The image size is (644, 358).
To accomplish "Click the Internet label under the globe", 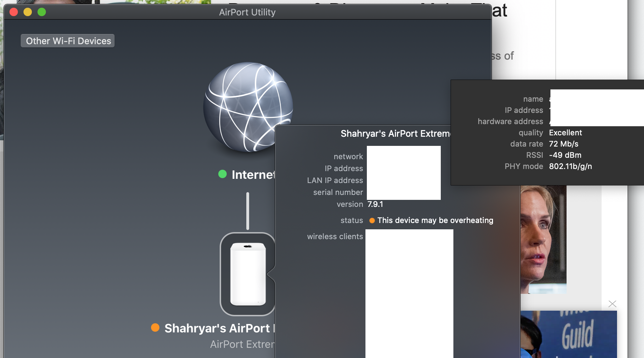I will 253,175.
